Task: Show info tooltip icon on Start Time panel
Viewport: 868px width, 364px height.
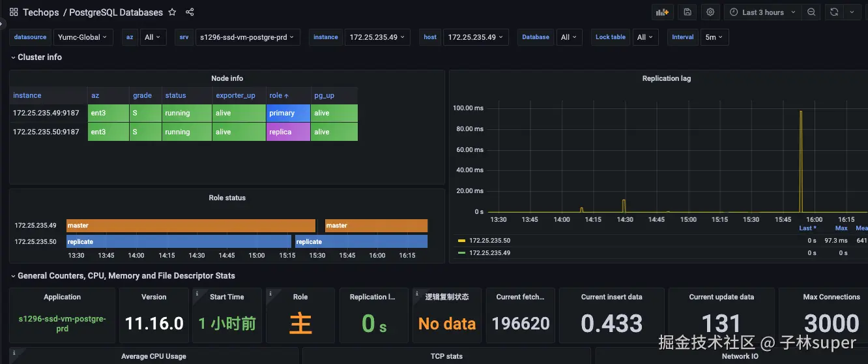Action: click(x=197, y=294)
